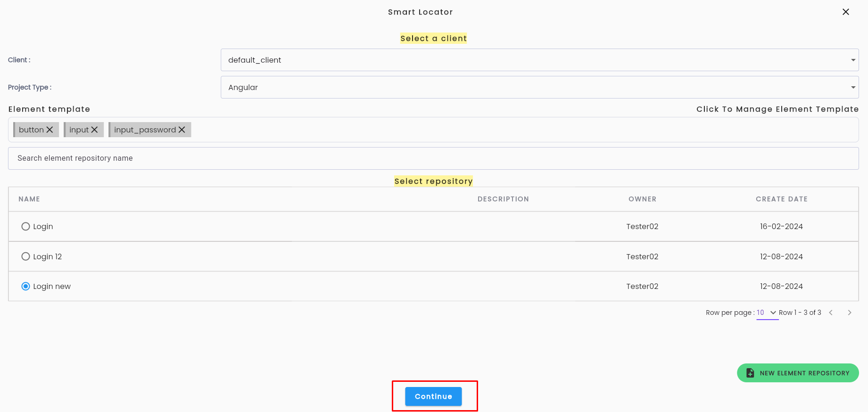This screenshot has height=412, width=868.
Task: Focus the Search element repository name field
Action: click(433, 158)
